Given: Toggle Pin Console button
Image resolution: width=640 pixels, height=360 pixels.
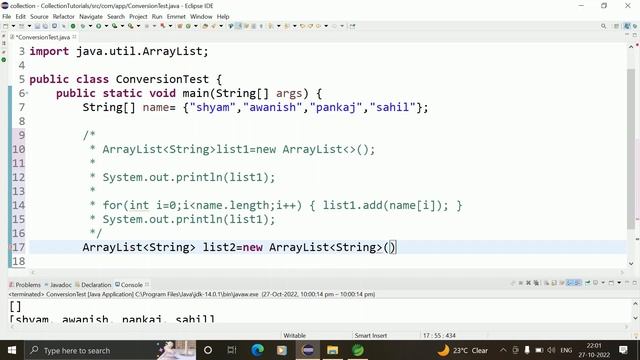Looking at the screenshot, I should (x=587, y=283).
